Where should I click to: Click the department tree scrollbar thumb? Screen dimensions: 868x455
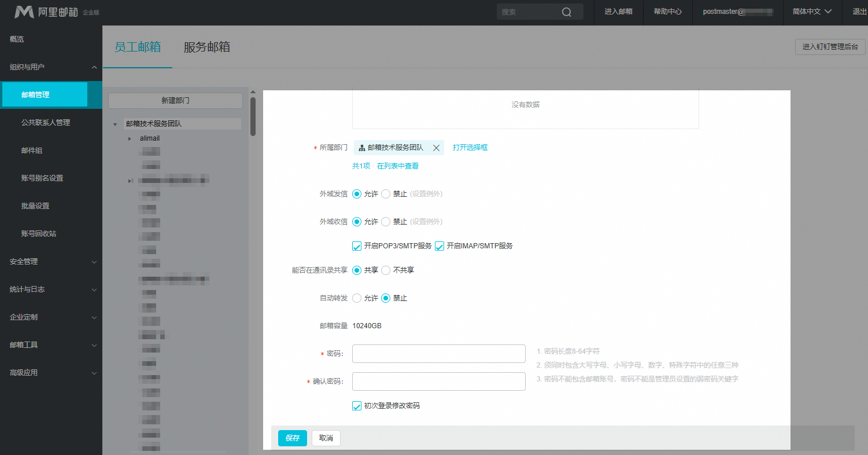tap(253, 116)
